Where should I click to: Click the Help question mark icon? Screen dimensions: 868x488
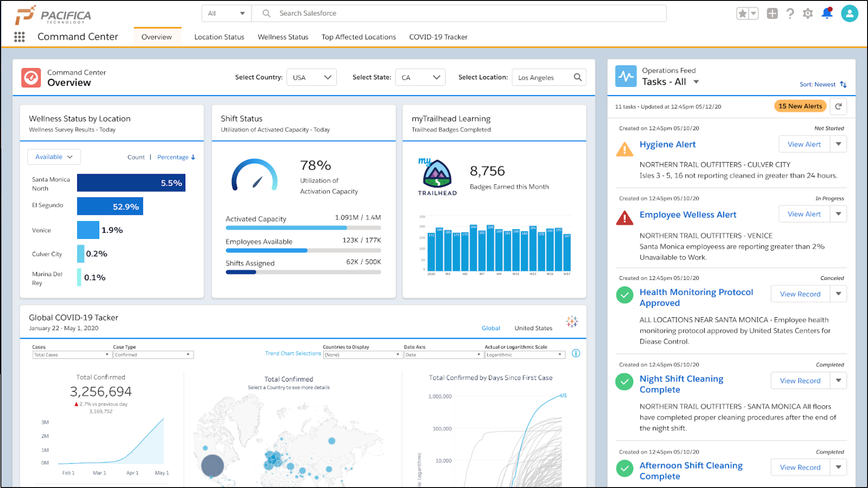pos(790,14)
